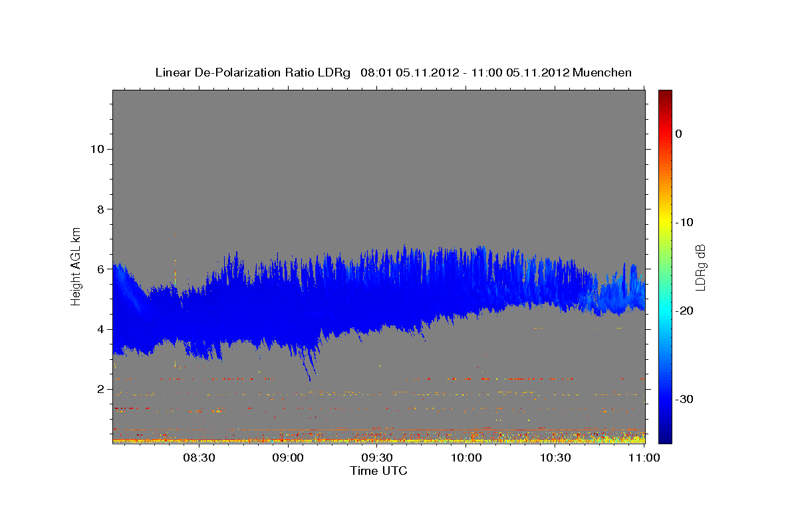Click the "Muenchen" location label in the title
This screenshot has height=532, width=798.
click(602, 72)
